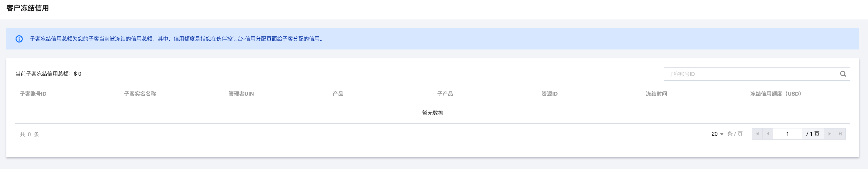Click the 产品 column header
Screen dimensions: 868x169
tap(338, 94)
